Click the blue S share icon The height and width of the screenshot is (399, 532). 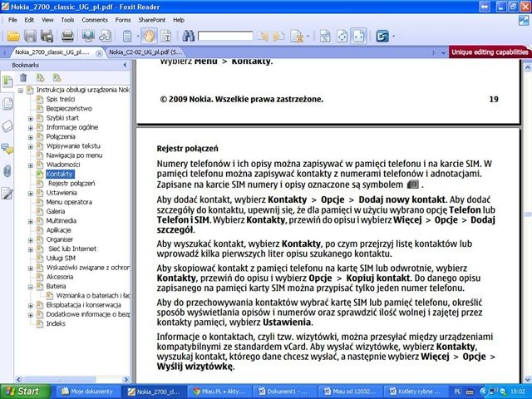click(x=382, y=36)
